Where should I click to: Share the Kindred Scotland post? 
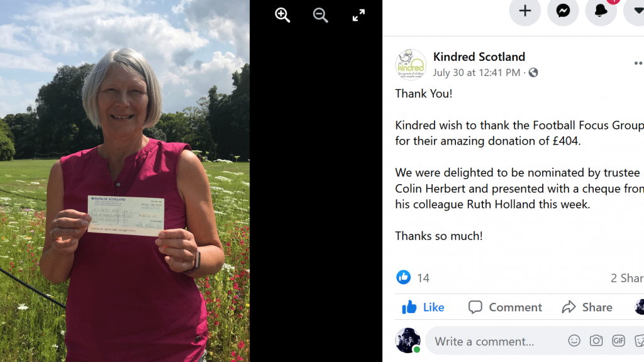pyautogui.click(x=587, y=307)
